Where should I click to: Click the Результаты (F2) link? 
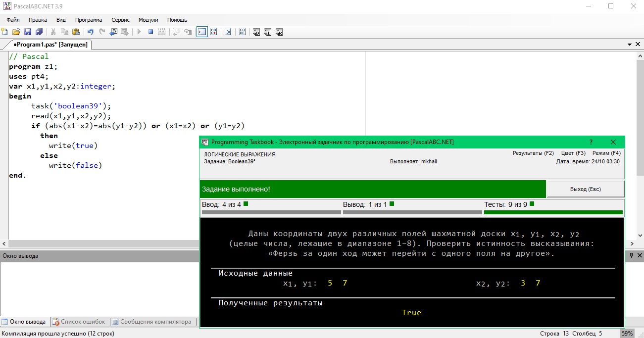[533, 153]
